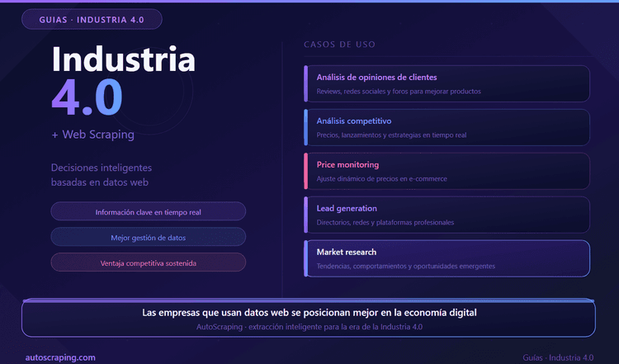Image resolution: width=619 pixels, height=364 pixels.
Task: Open the 'Análisis de opiniones de clientes' card
Action: [x=447, y=83]
